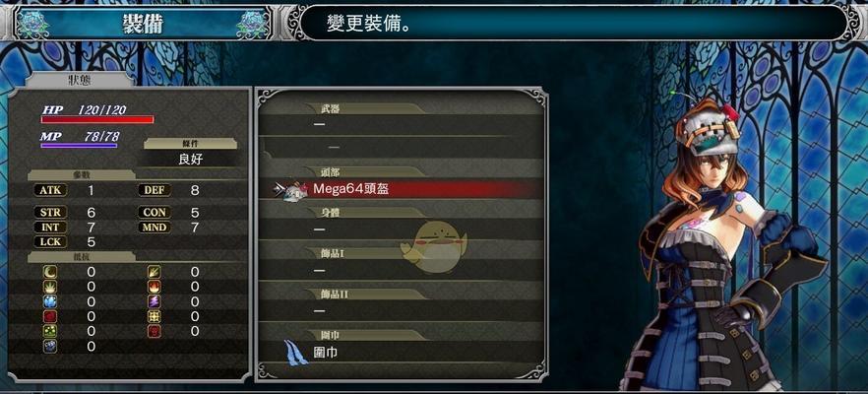Click the crescent moon slash resistance icon
Viewport: 868px width, 394px height.
[50, 272]
